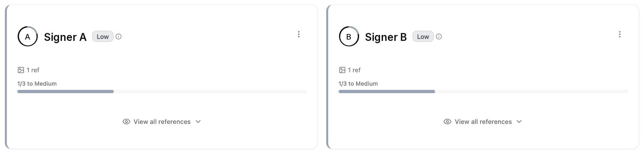This screenshot has width=644, height=152.
Task: Open the three-dot menu on Signer B card
Action: pyautogui.click(x=620, y=34)
